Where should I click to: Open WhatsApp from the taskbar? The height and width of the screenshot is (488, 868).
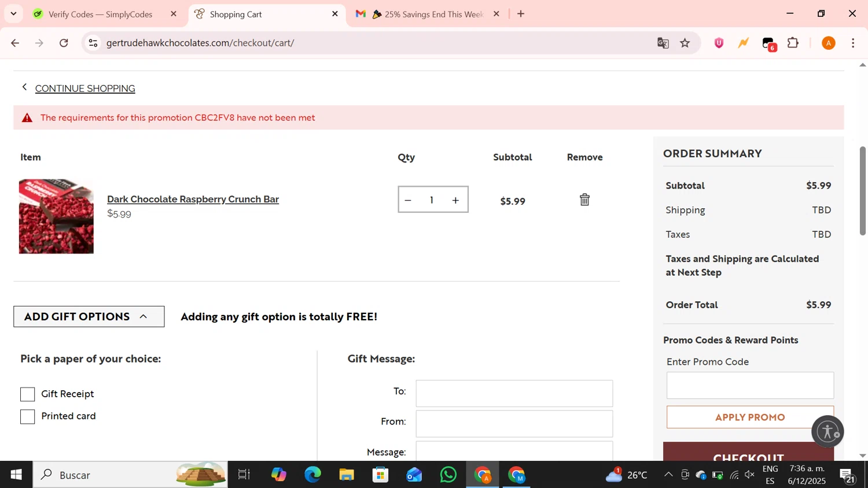[448, 475]
